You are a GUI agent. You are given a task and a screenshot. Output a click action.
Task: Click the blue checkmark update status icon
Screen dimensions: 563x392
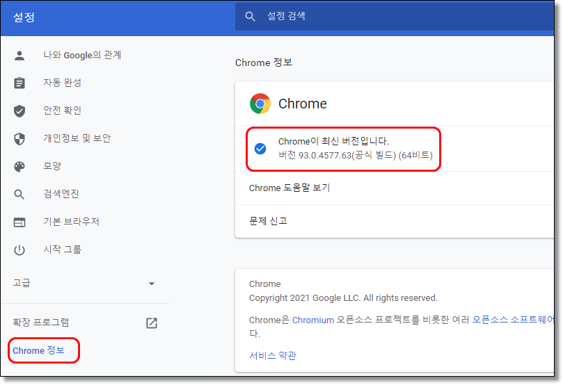(260, 149)
